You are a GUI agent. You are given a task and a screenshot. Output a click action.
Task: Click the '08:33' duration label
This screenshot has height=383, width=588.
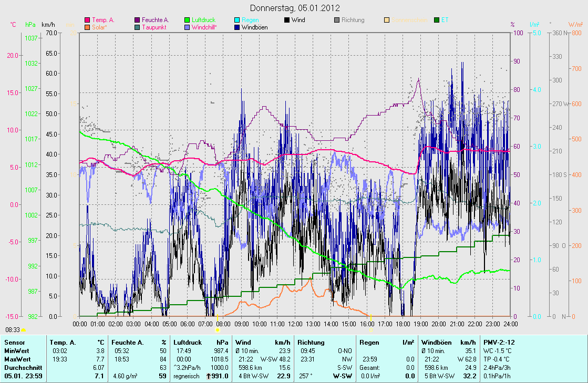(13, 330)
